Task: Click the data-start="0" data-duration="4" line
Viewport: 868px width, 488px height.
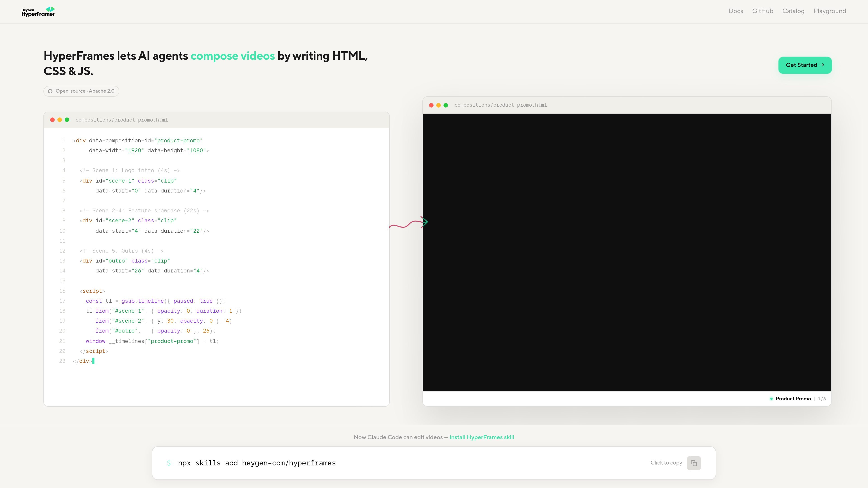Action: (150, 191)
